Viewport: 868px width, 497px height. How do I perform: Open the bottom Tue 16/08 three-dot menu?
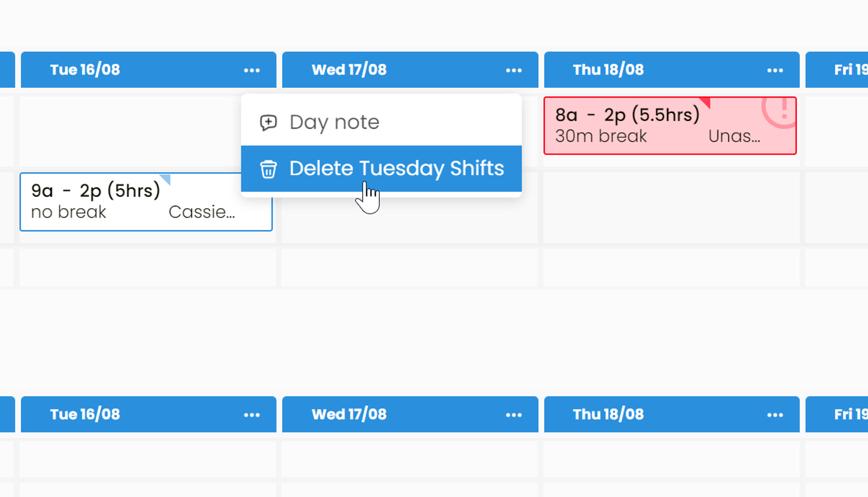tap(251, 415)
